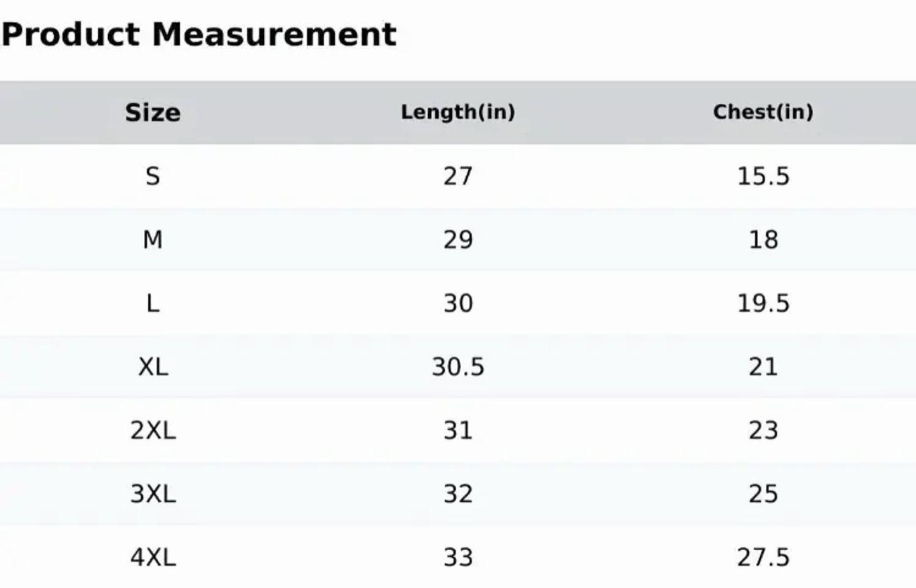Click the 15.5 chest value for S

763,176
